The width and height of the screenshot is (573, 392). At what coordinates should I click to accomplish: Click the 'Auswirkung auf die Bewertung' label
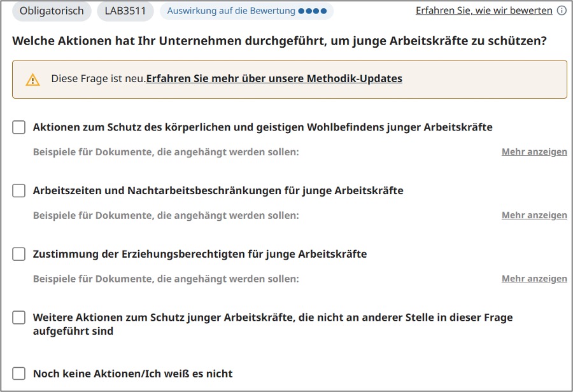tap(231, 11)
